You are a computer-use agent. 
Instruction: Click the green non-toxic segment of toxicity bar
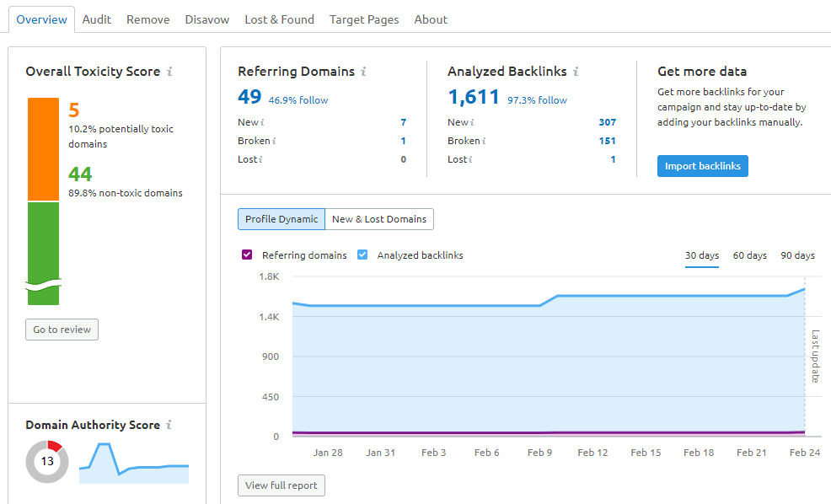[x=44, y=254]
